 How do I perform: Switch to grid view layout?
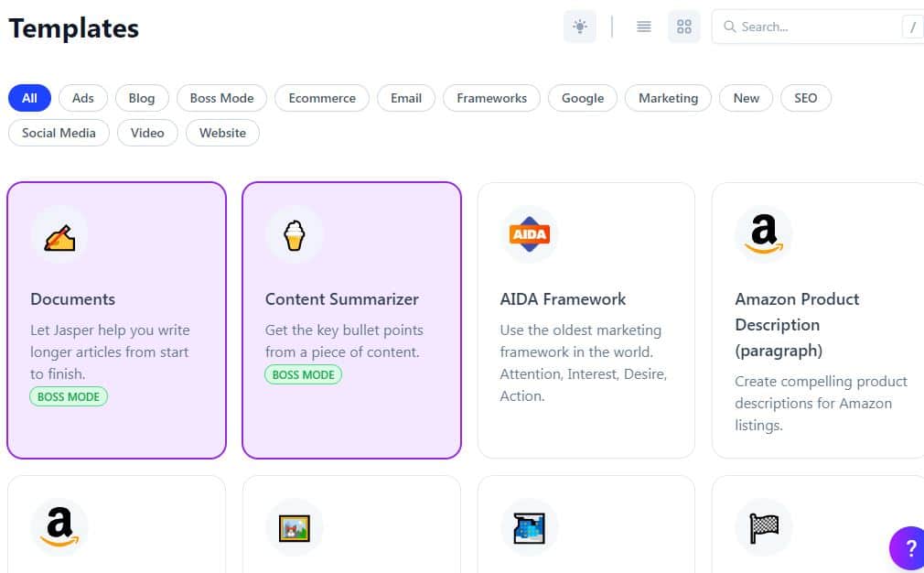point(684,27)
